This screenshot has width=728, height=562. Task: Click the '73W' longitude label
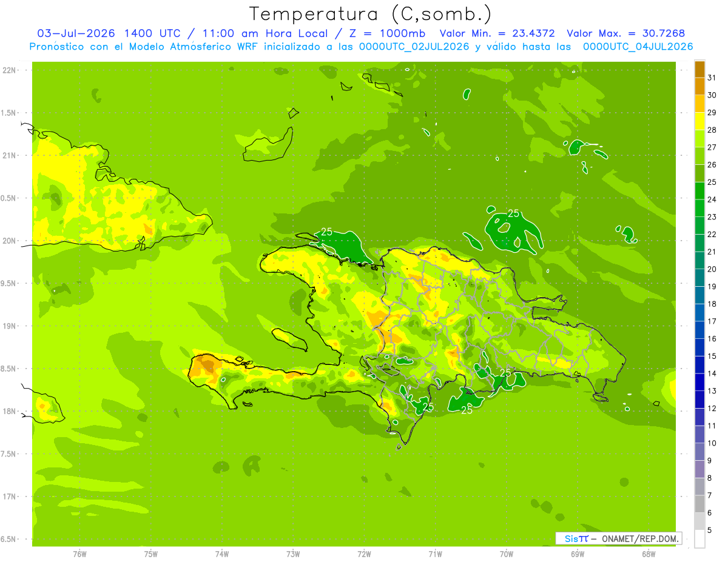pyautogui.click(x=293, y=554)
